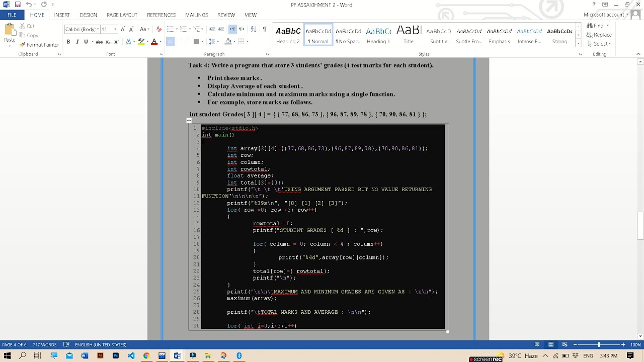Adjust the zoom slider handle

click(x=599, y=344)
